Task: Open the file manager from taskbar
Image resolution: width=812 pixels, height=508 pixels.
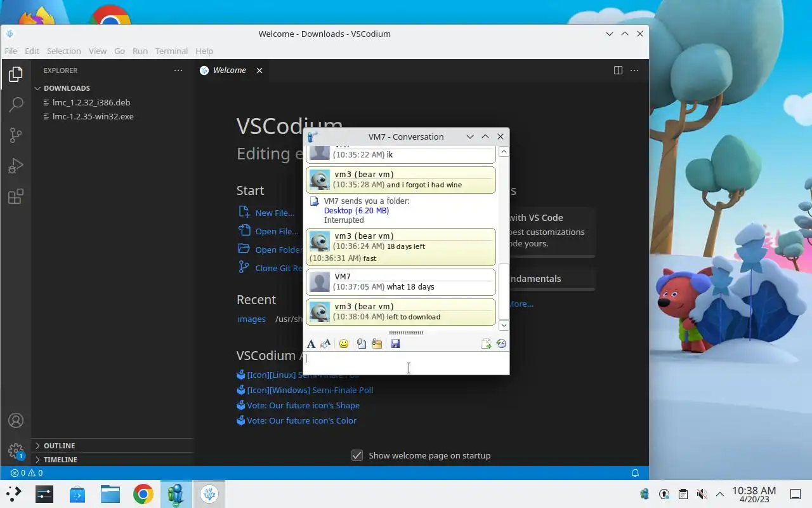Action: 110,493
